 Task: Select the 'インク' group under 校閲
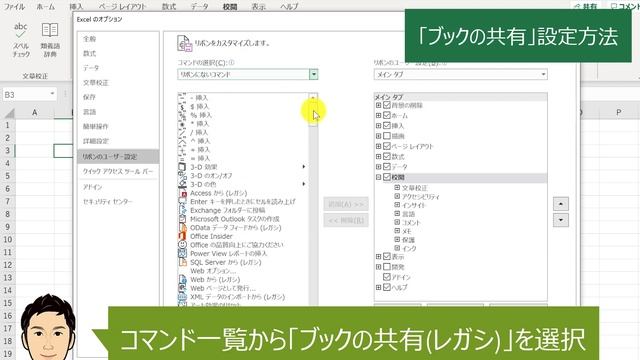pos(409,248)
